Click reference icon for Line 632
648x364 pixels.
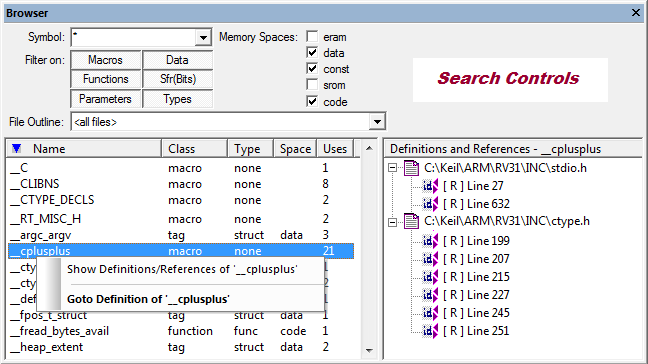[430, 204]
